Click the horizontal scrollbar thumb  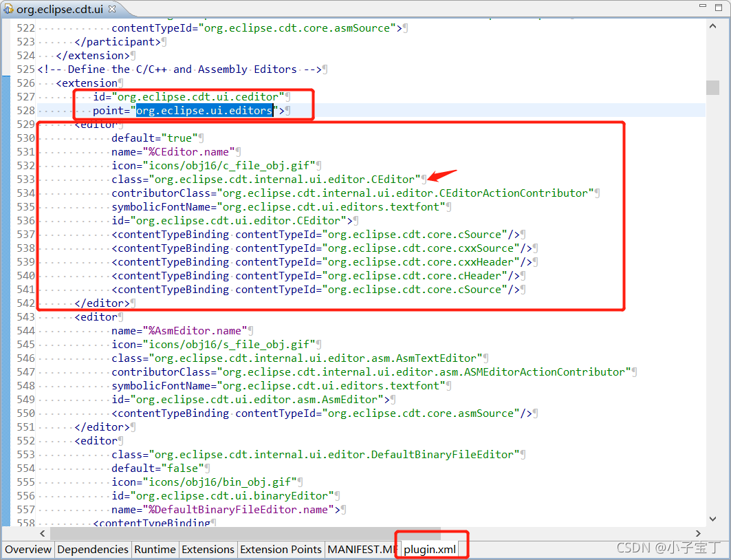pos(246,533)
